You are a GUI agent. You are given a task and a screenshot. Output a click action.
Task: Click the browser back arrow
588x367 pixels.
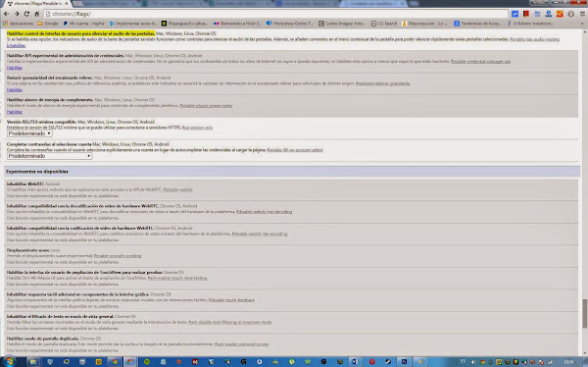(x=7, y=14)
